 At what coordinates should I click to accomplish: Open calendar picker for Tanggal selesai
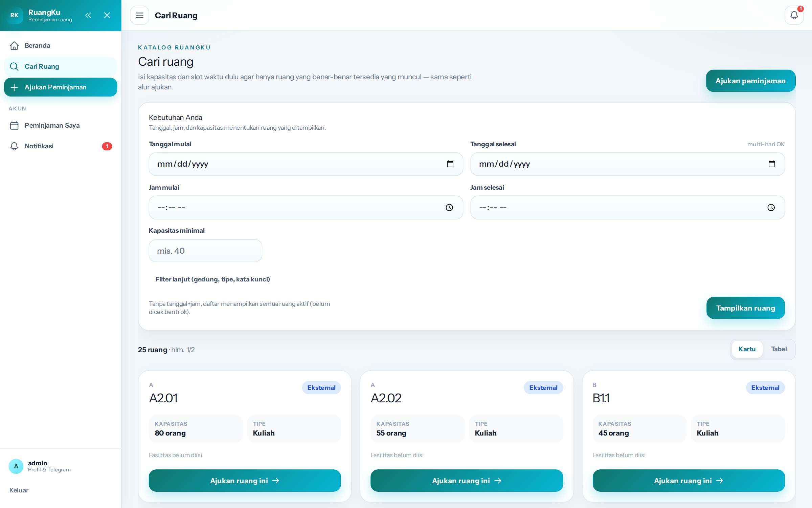point(771,164)
